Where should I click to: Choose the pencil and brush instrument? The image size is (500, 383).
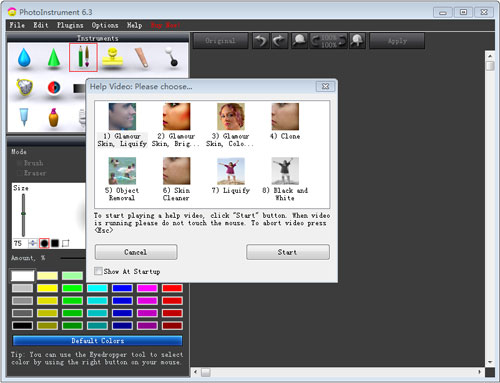83,57
